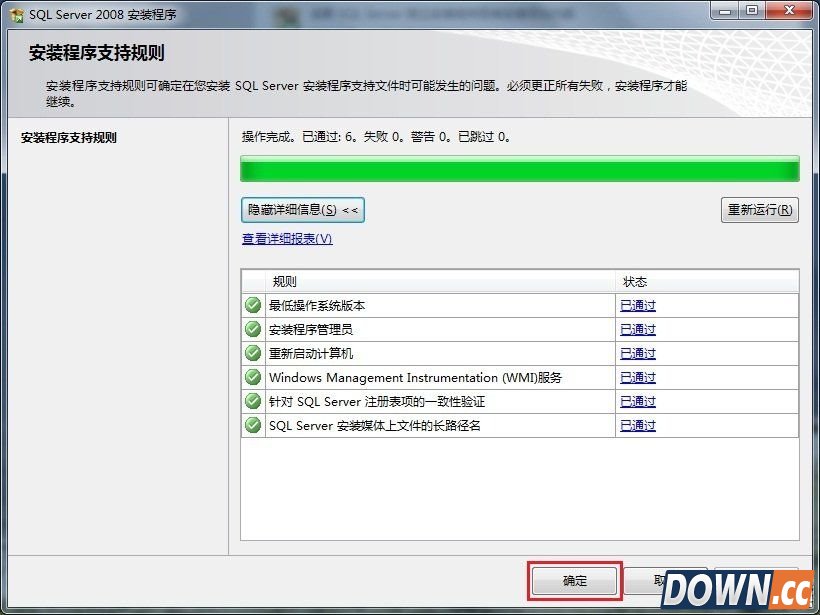Collapse details with 隐藏详细信息(S) button

pyautogui.click(x=300, y=210)
